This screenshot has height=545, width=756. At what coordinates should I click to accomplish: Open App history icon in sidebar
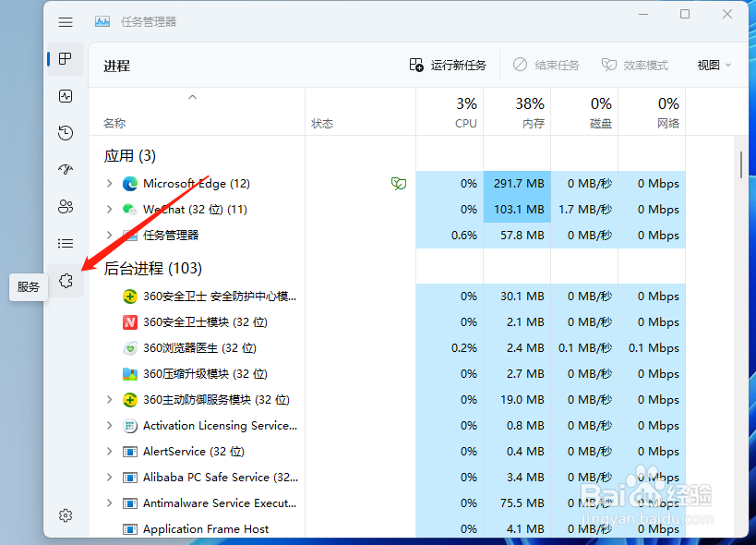(66, 133)
